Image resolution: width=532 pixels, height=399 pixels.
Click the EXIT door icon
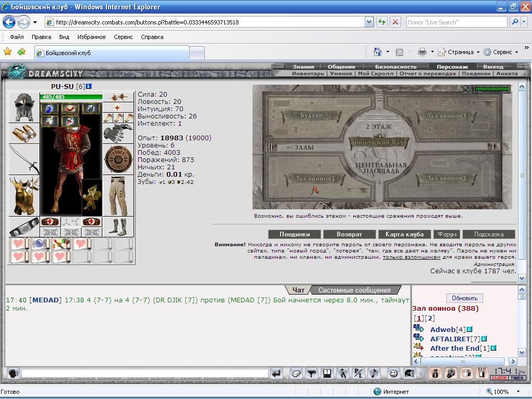point(482,373)
